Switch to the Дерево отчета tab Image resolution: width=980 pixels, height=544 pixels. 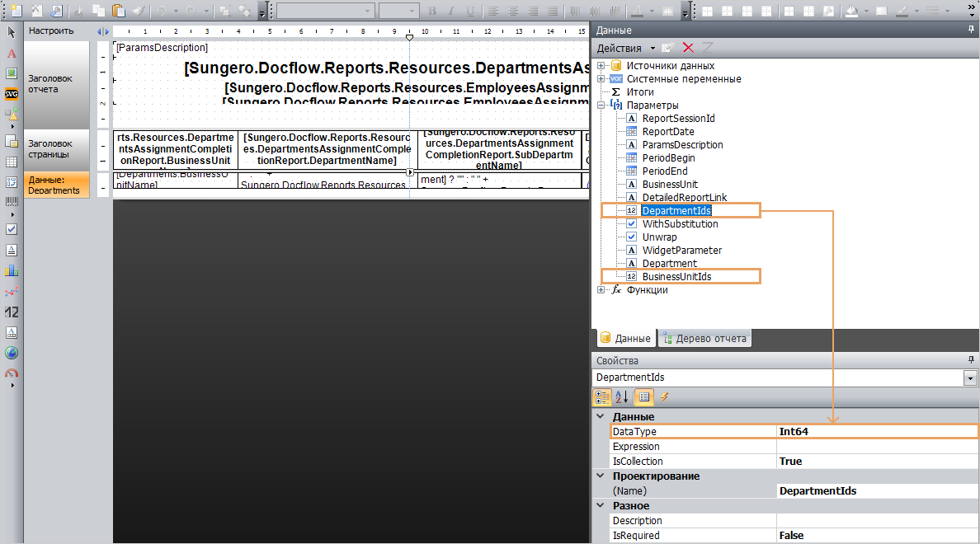(x=704, y=339)
